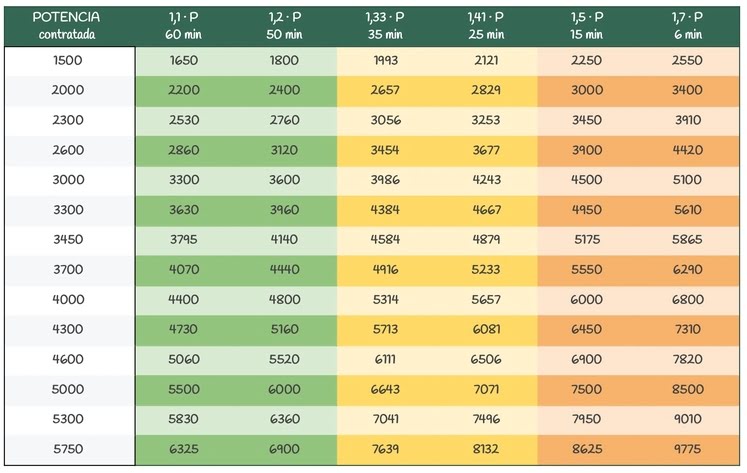
Task: Select cell value 1650
Action: (x=185, y=60)
